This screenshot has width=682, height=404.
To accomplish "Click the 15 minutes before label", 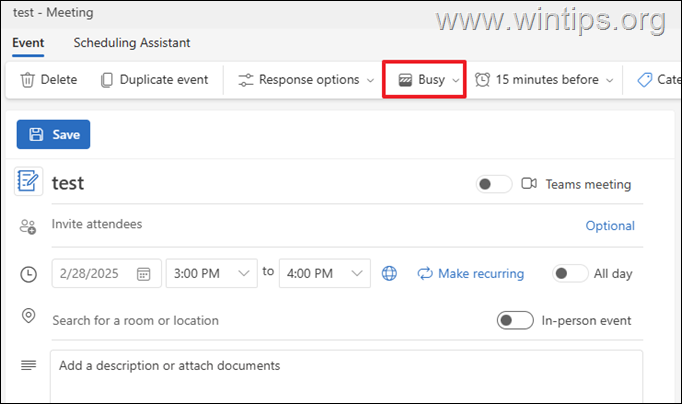I will point(547,80).
